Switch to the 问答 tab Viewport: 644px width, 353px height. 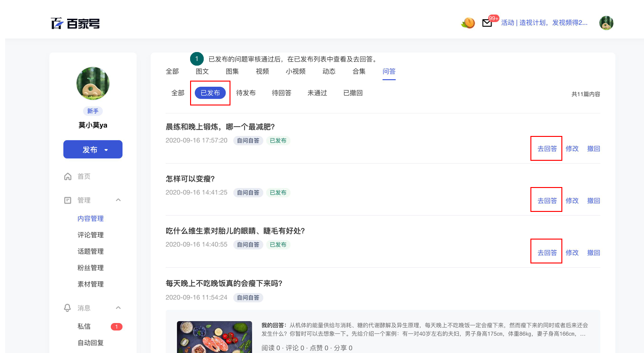coord(389,71)
